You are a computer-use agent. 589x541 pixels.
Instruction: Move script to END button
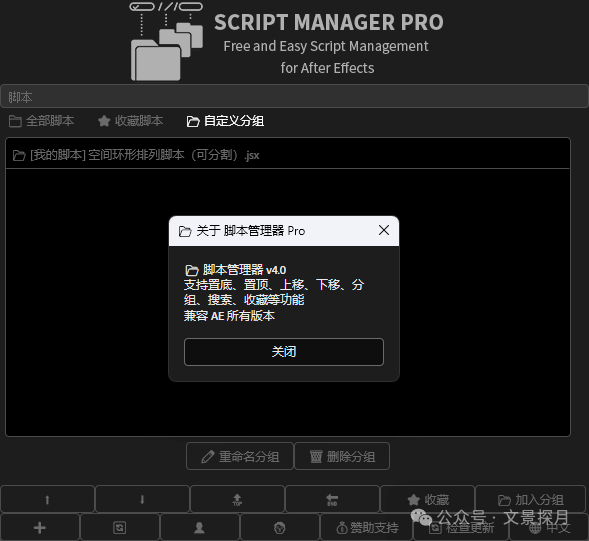pyautogui.click(x=332, y=499)
